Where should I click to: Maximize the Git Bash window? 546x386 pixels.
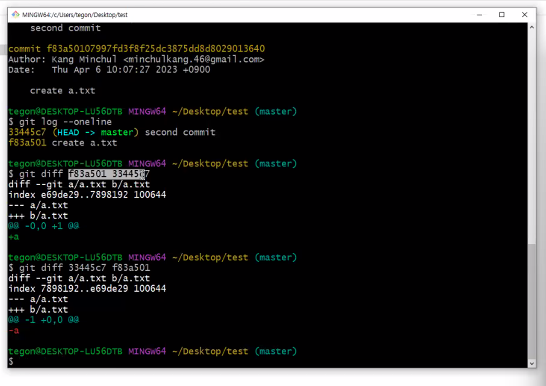501,15
